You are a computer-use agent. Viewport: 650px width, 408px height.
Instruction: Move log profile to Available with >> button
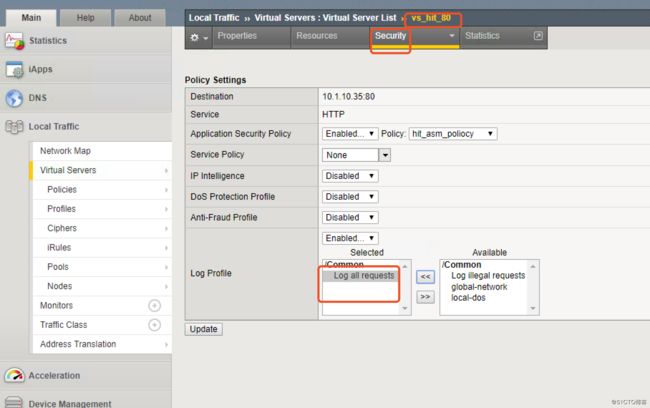(x=425, y=297)
